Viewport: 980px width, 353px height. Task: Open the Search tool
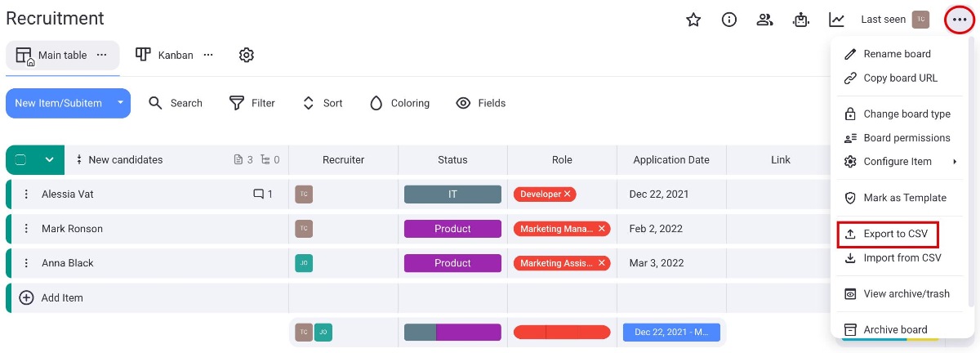point(176,103)
